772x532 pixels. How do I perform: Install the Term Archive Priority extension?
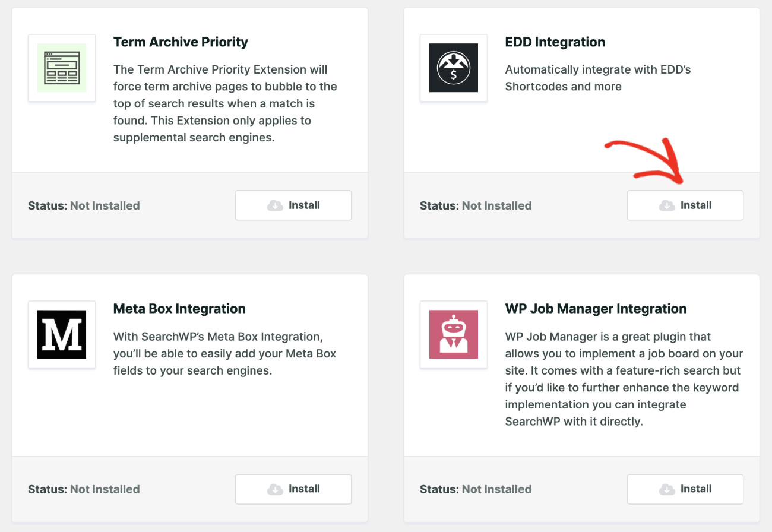293,205
